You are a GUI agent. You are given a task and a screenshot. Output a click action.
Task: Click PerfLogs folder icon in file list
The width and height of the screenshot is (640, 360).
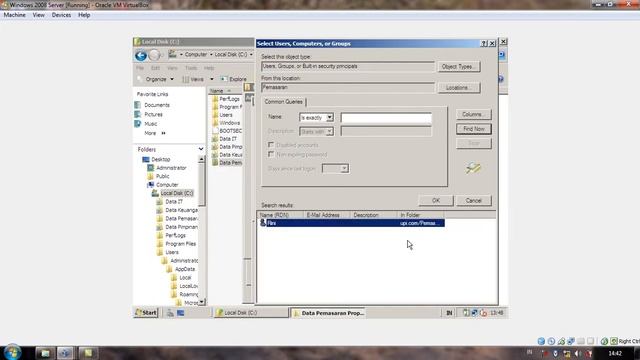pos(215,99)
